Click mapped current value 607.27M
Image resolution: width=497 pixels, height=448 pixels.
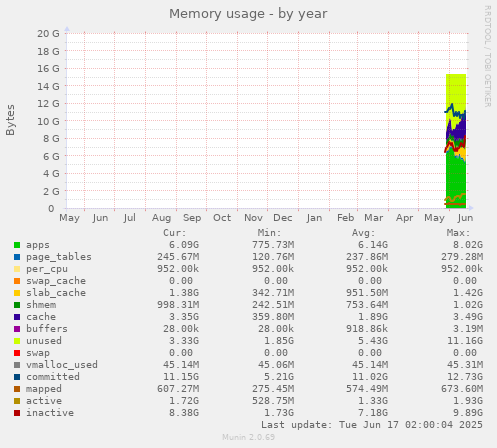click(178, 389)
